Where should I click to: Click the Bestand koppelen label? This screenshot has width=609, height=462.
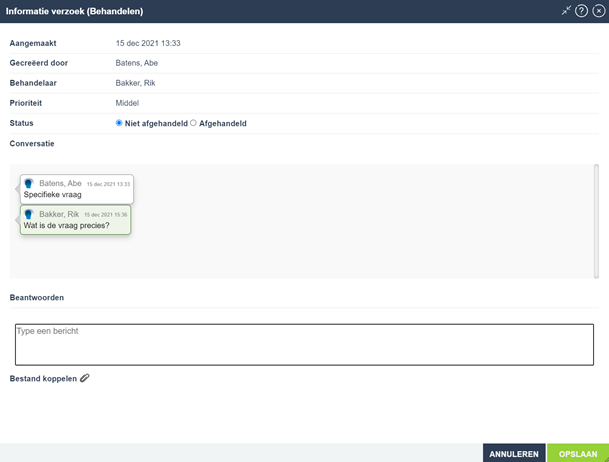(43, 379)
